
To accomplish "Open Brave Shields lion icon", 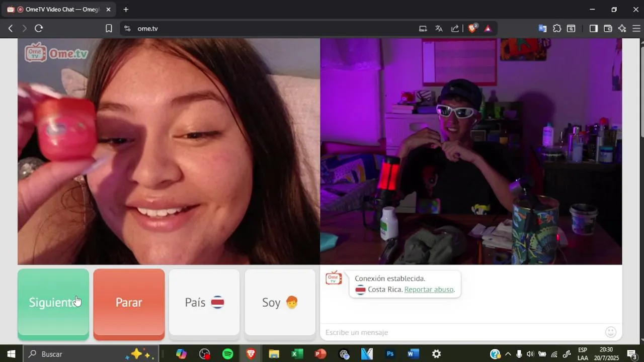I will click(472, 28).
